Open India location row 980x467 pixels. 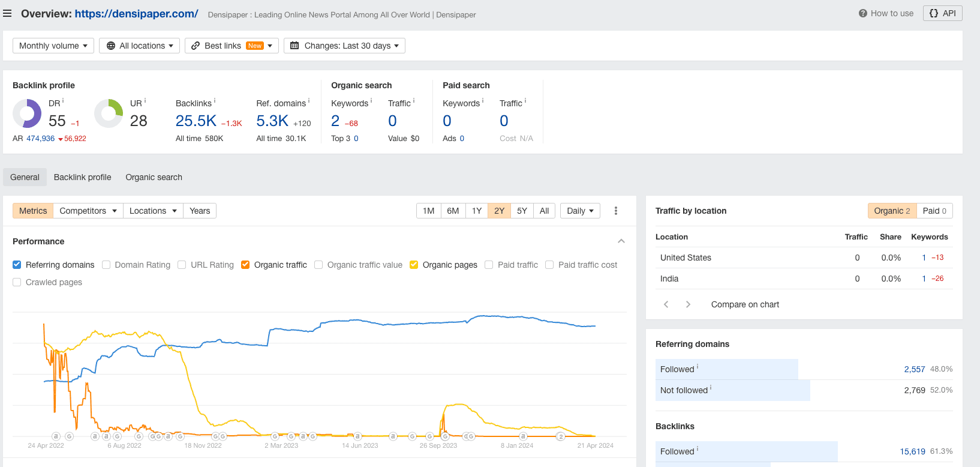tap(804, 279)
